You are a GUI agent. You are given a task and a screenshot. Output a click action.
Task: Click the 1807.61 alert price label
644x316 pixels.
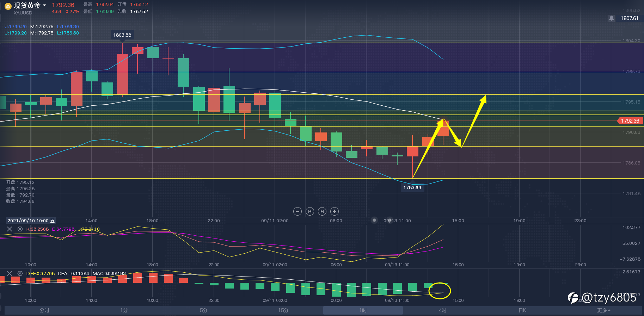(630, 18)
